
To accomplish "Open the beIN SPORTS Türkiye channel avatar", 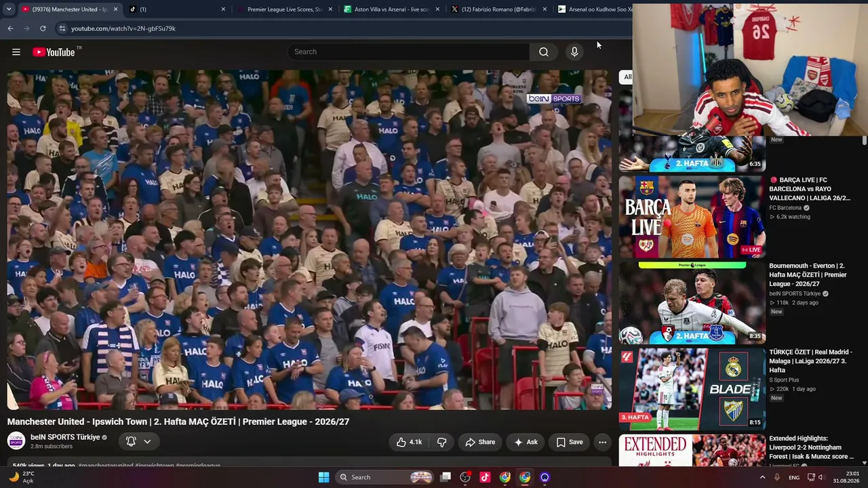I will click(16, 441).
